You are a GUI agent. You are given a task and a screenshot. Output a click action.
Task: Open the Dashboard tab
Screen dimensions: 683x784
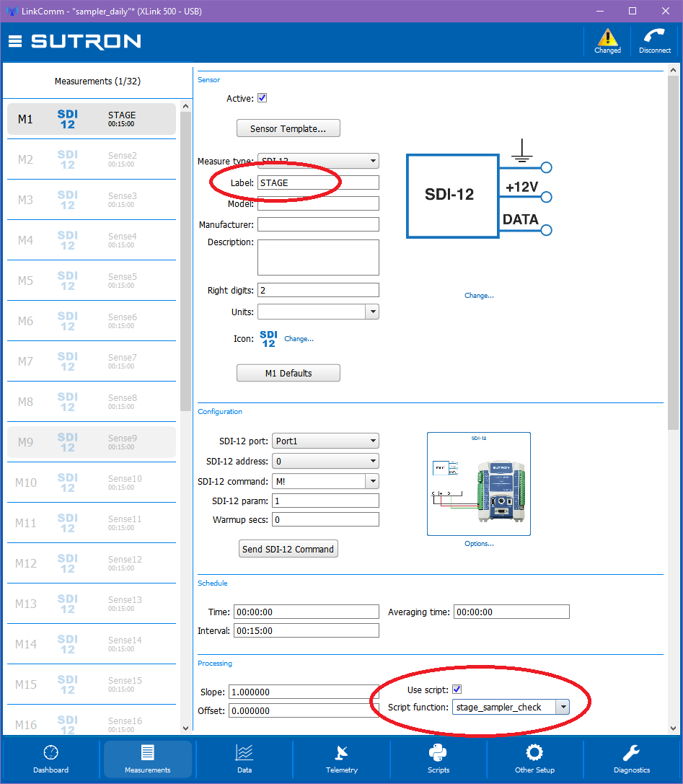tap(51, 759)
